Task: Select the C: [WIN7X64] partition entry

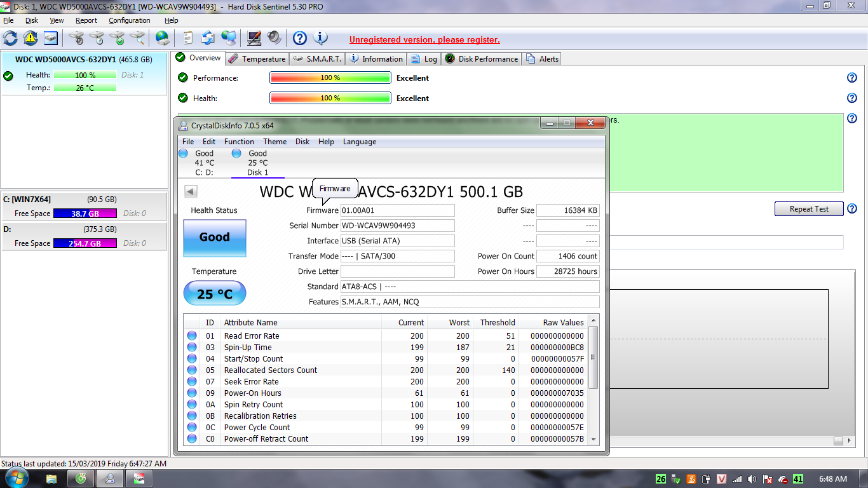Action: 84,206
